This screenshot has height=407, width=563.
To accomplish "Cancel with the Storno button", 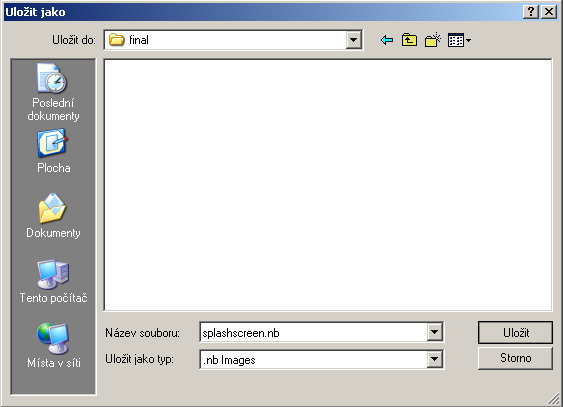I will click(x=515, y=358).
